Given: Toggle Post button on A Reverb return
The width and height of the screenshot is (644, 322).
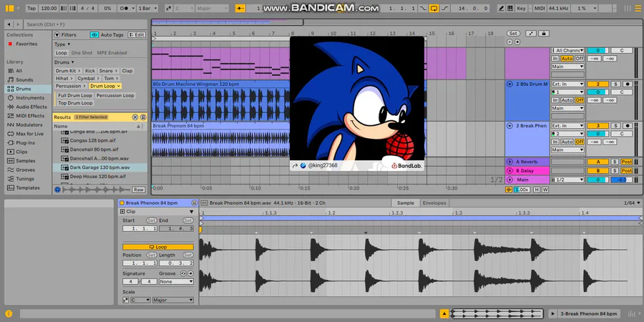Looking at the screenshot, I should click(x=626, y=162).
